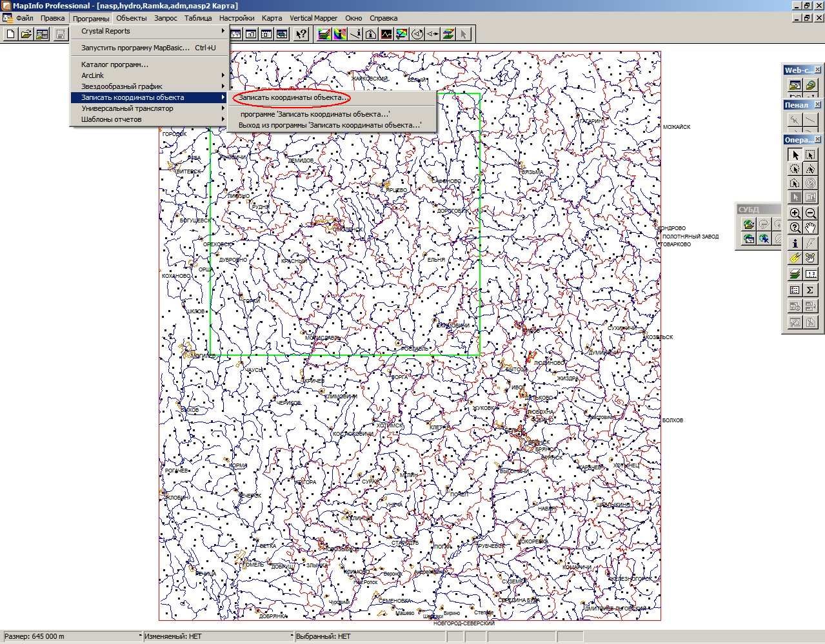
Task: Open Layer Control stacked layers icon
Action: click(x=795, y=275)
